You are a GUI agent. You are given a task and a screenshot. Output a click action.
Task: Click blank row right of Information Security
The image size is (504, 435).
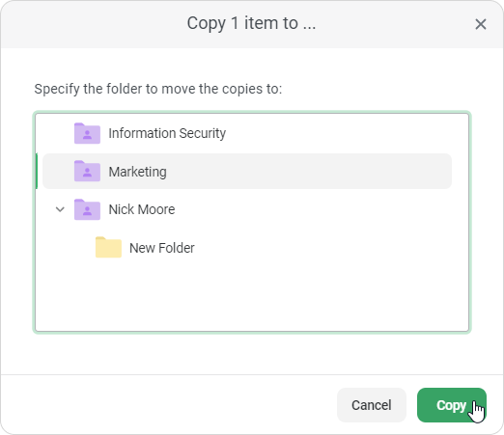click(338, 133)
